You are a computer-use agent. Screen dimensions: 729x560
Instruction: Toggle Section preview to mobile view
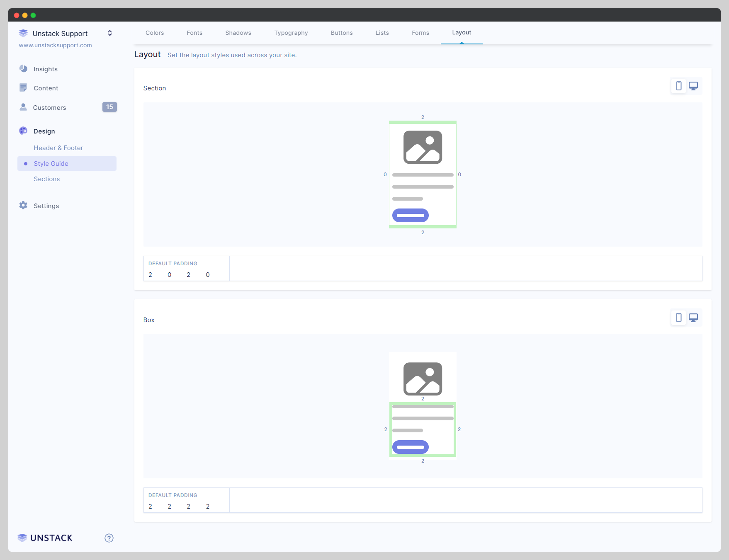click(x=678, y=86)
